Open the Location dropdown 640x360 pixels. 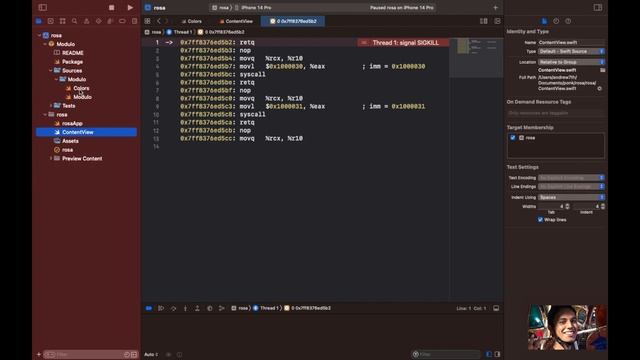coord(571,62)
